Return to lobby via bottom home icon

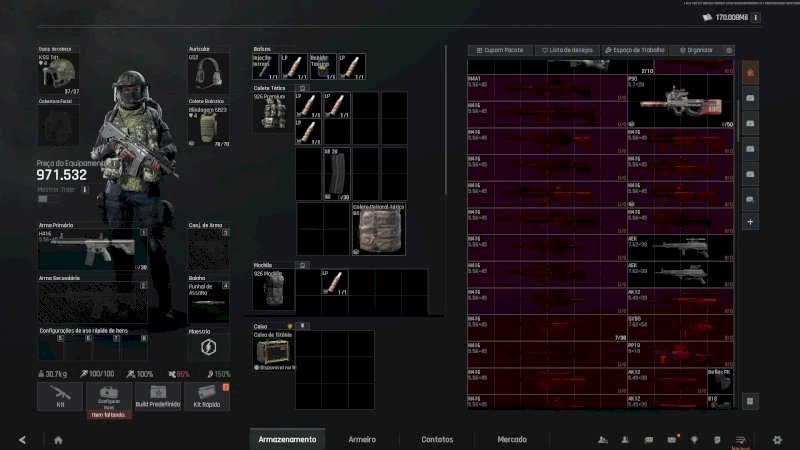click(58, 440)
